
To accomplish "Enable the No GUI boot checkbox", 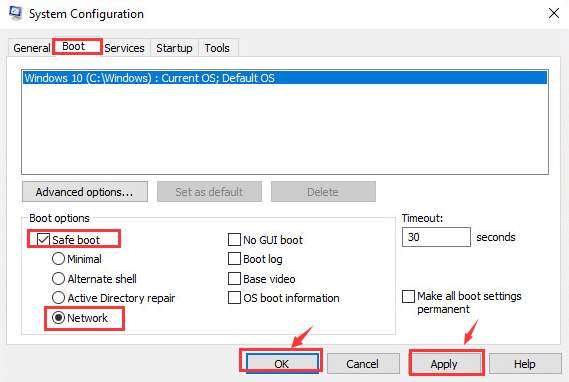I will (234, 239).
